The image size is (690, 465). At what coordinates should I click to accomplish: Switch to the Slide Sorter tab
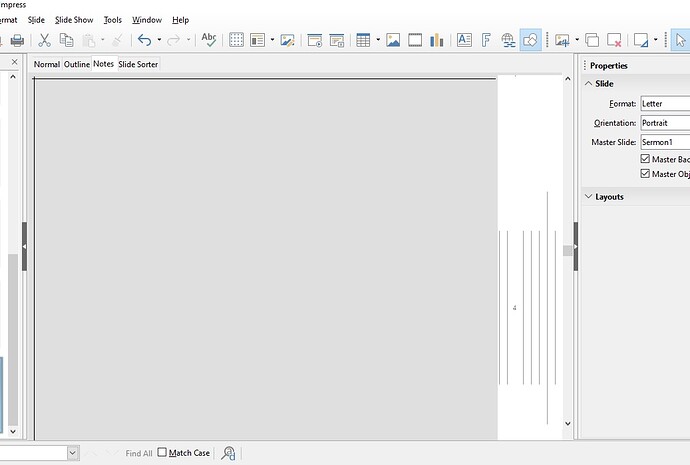point(138,64)
